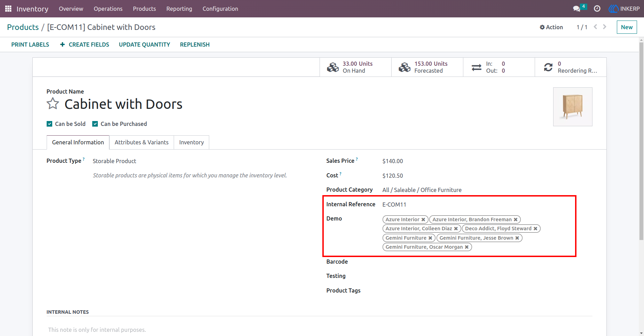Click the internal notes text area

coord(319,330)
